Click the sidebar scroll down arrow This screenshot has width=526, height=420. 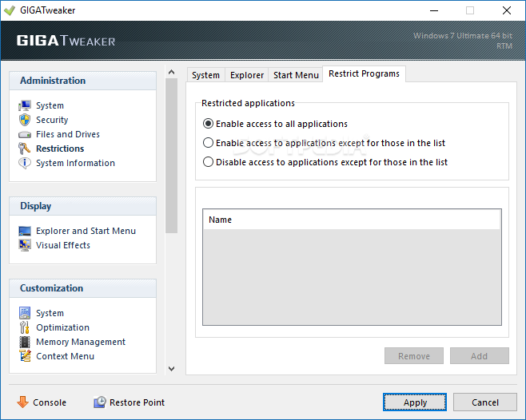[x=171, y=369]
